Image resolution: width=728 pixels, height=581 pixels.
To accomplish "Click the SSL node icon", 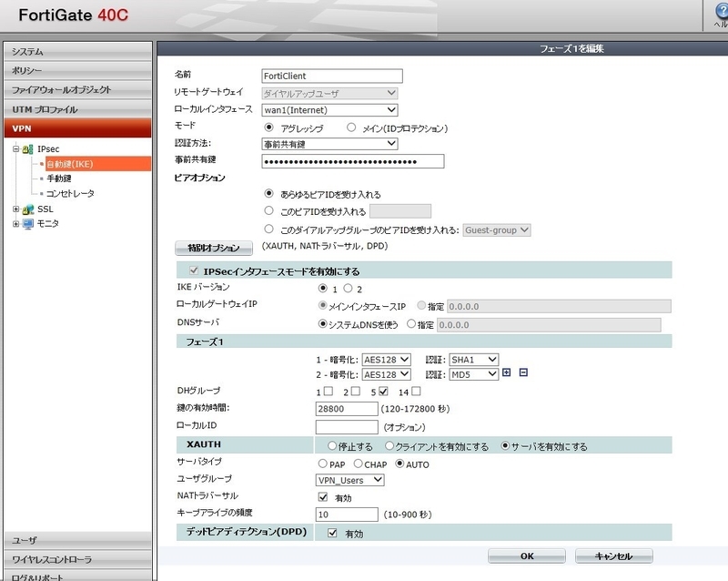I will coord(28,209).
